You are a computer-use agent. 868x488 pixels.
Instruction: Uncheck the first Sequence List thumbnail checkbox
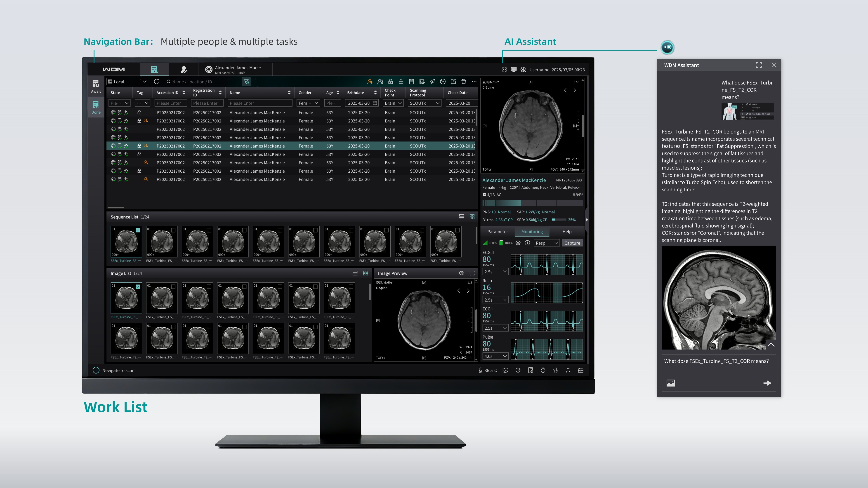pos(138,230)
